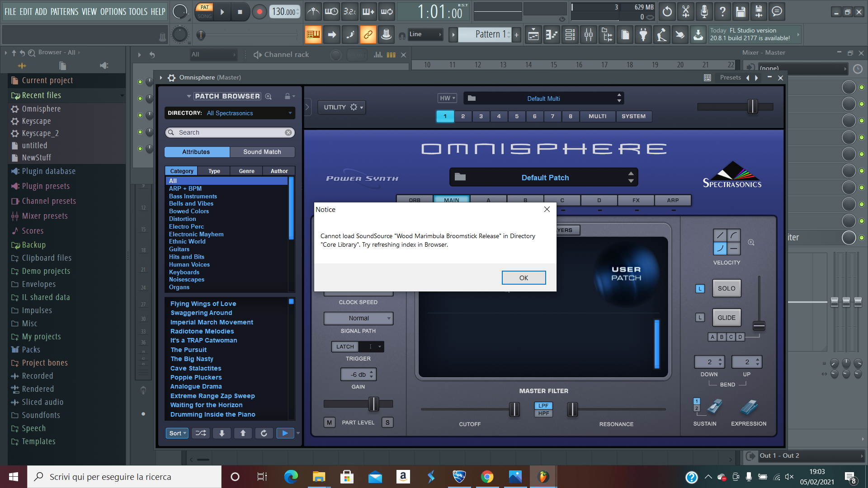
Task: Click the Expression pedal icon
Action: 749,407
